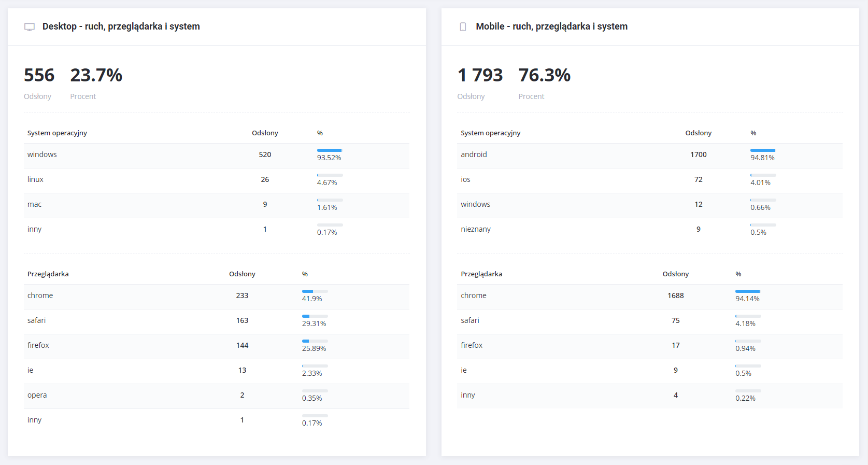Click the Desktop - ruch, przeglądarka i system title
This screenshot has height=465, width=868.
[x=121, y=26]
